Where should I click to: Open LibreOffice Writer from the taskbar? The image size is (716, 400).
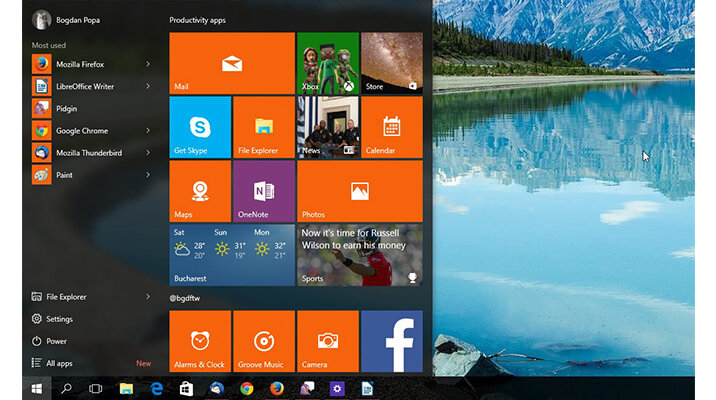[x=367, y=389]
